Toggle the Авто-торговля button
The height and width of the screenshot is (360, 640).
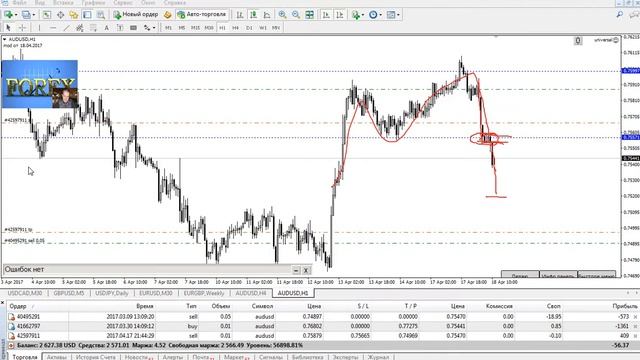202,15
